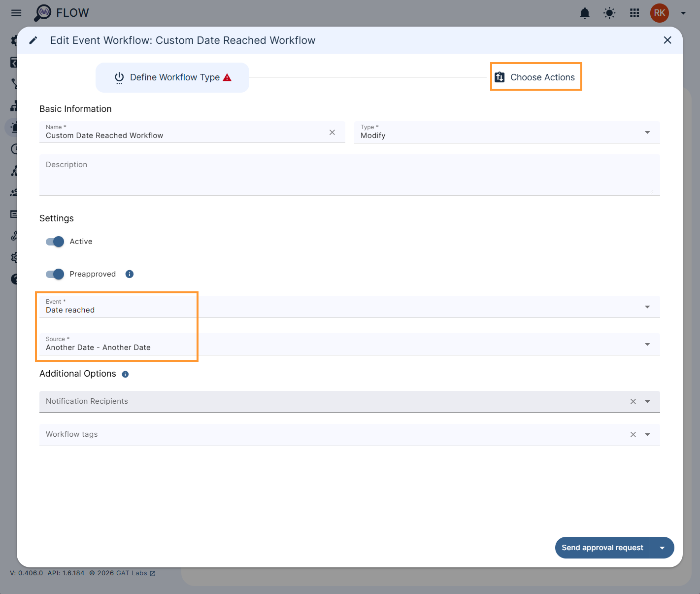700x594 pixels.
Task: Open the Type Modify dropdown
Action: pos(647,132)
